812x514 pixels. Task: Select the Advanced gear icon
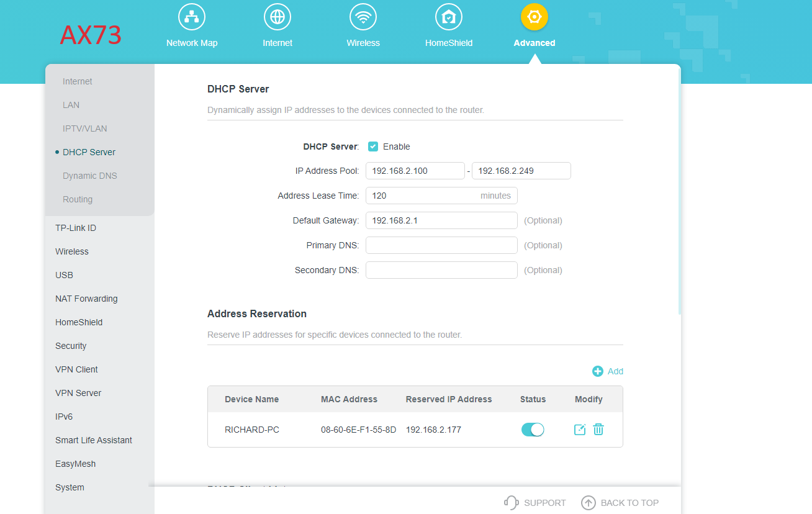[x=535, y=17]
